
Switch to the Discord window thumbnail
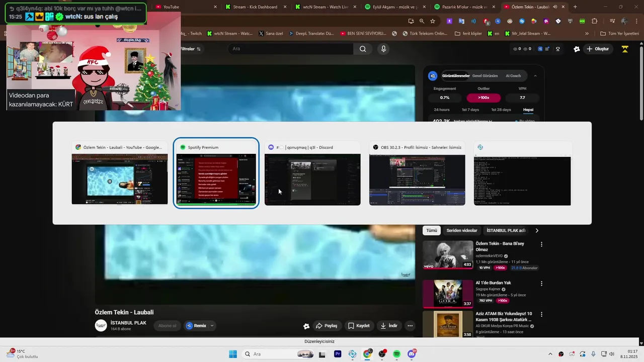click(312, 173)
